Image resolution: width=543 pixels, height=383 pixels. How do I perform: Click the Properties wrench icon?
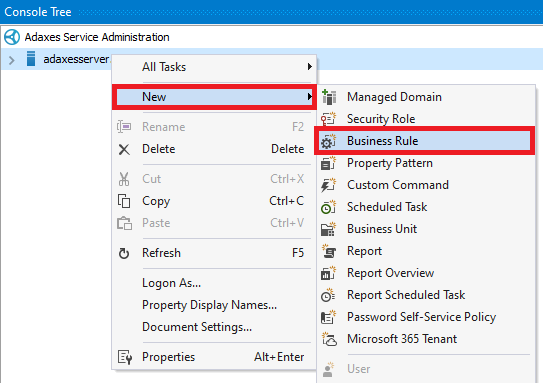[x=125, y=357]
